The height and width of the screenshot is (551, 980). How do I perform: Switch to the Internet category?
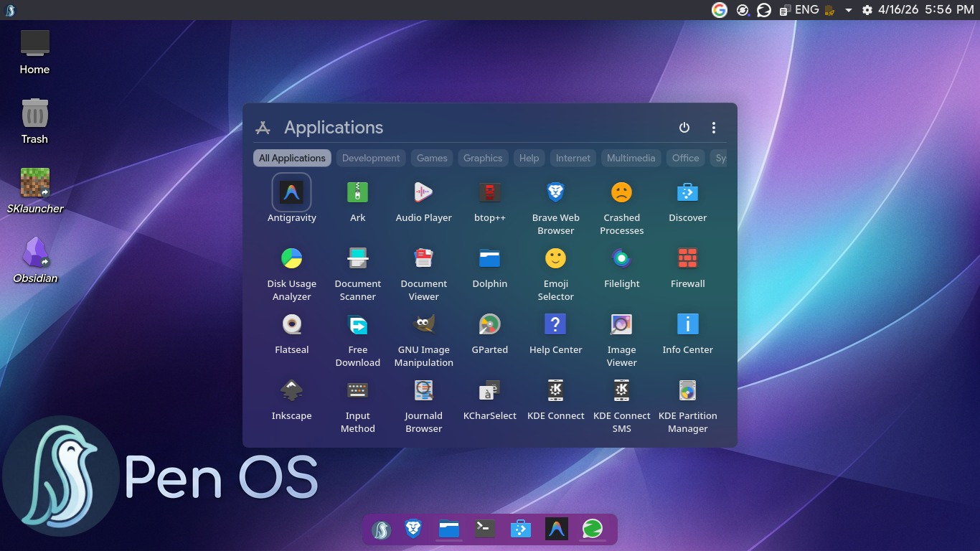click(x=573, y=158)
